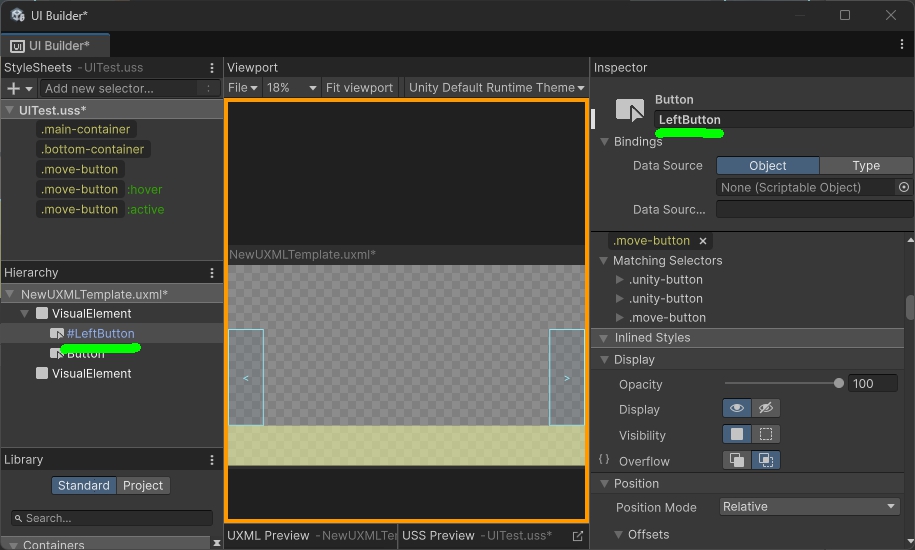Screen dimensions: 915x550
Task: Set Visibility to hidden (dashed square)
Action: click(x=766, y=434)
